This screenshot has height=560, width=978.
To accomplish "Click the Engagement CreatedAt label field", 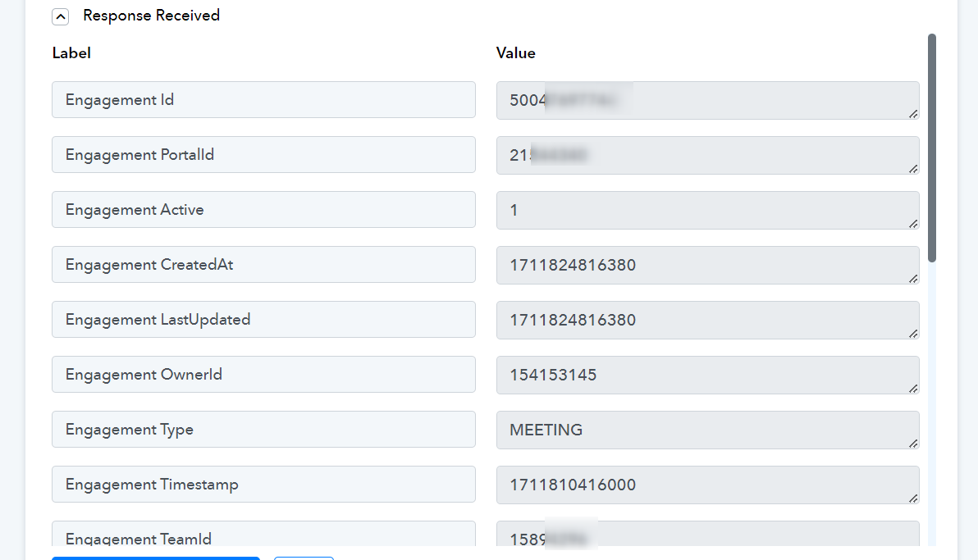I will (x=264, y=264).
